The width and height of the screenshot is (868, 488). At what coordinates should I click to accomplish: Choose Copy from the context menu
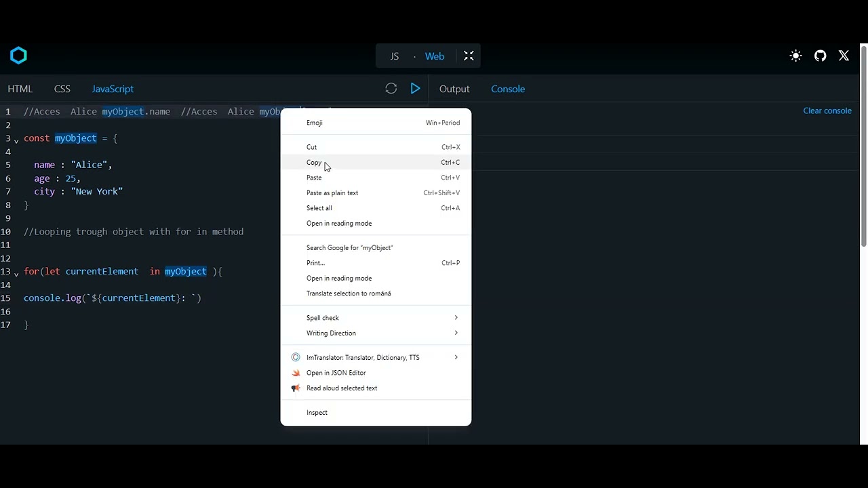click(376, 163)
